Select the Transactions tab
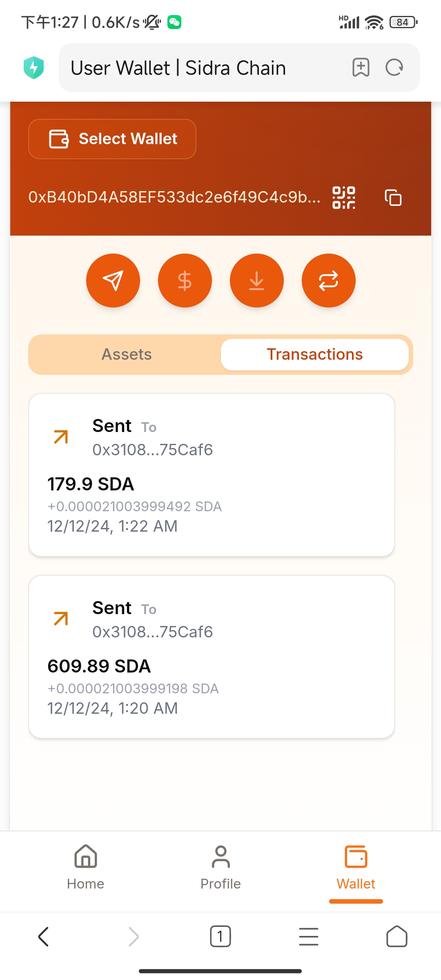This screenshot has width=441, height=980. [x=314, y=354]
